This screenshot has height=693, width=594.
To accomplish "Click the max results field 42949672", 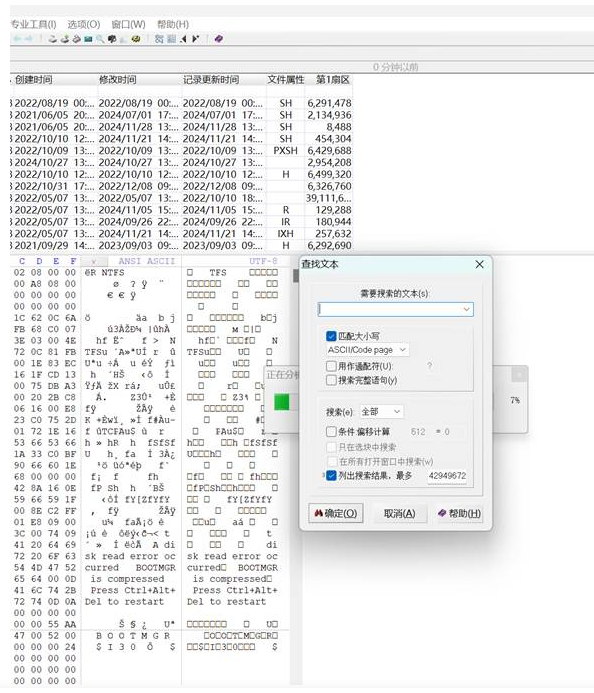I will pyautogui.click(x=447, y=476).
